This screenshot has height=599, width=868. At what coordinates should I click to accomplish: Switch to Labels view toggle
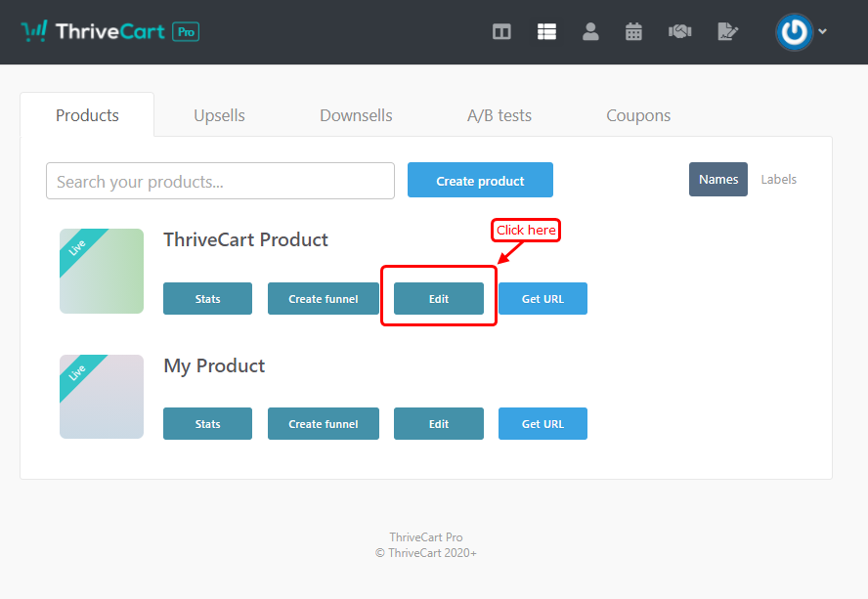778,180
